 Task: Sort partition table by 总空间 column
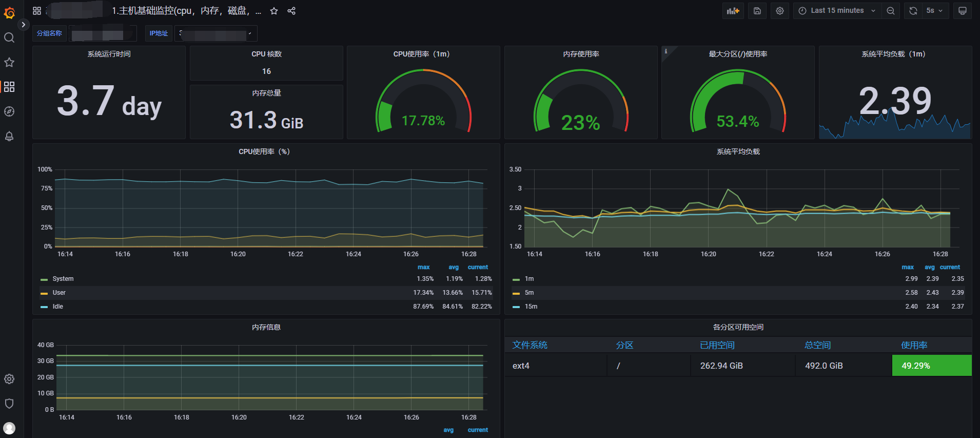point(817,345)
